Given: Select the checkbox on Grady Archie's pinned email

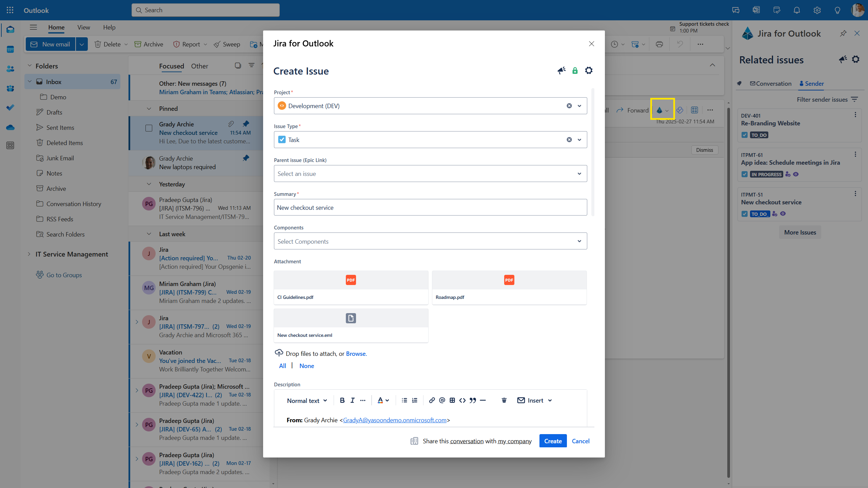Looking at the screenshot, I should pyautogui.click(x=149, y=128).
